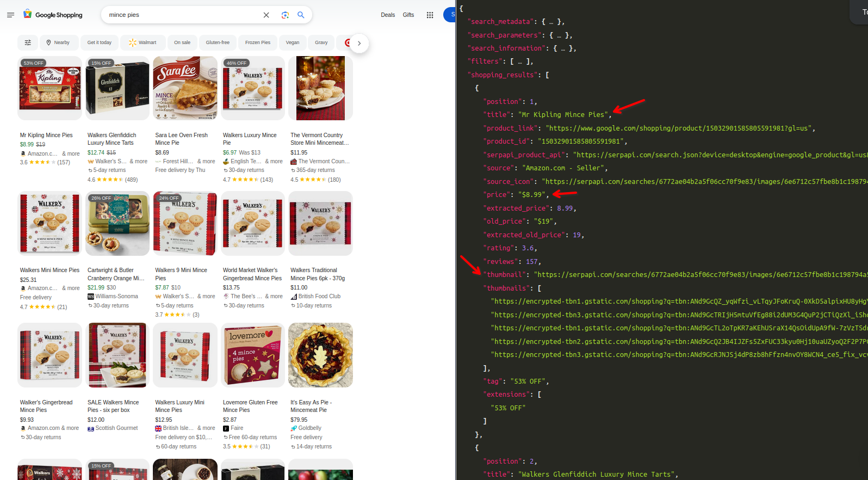Collapse the shopping_results JSON array
868x480 pixels.
[x=547, y=75]
